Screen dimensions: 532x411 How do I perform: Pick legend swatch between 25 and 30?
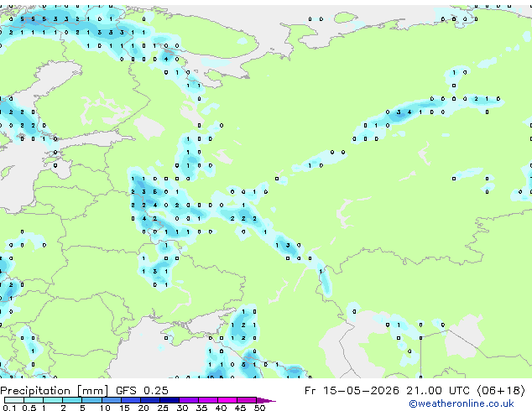click(170, 400)
